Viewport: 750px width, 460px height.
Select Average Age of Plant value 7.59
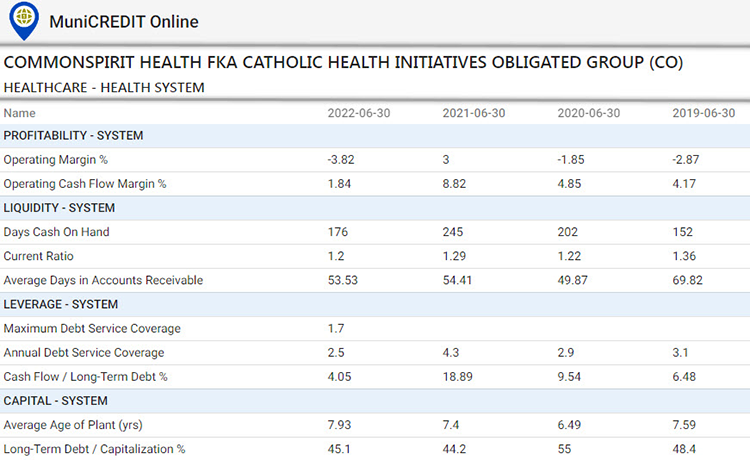click(x=684, y=425)
